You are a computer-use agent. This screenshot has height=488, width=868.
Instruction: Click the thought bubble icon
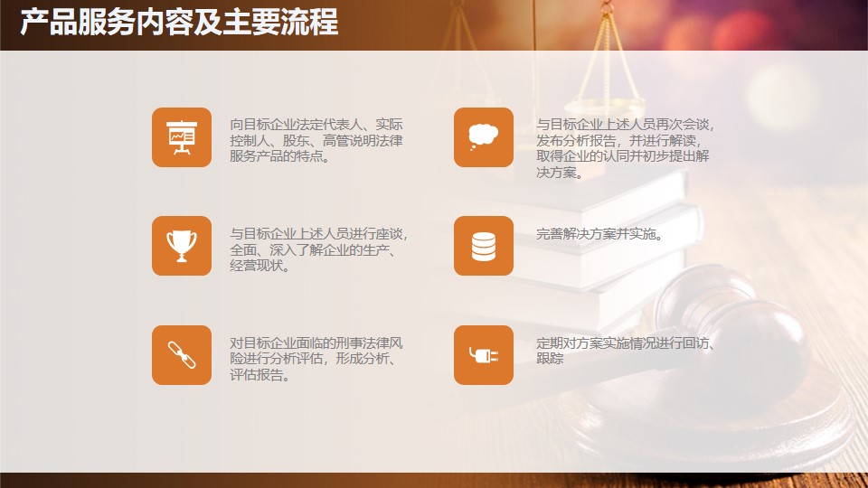click(483, 137)
